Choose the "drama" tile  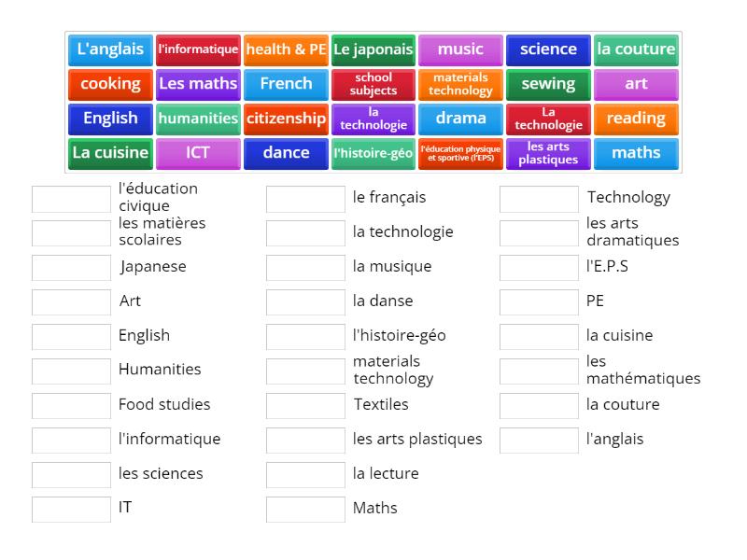tap(460, 119)
